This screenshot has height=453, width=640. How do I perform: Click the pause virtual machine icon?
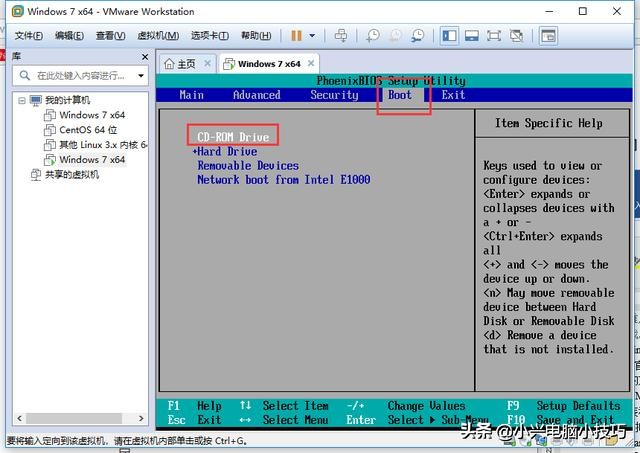click(x=296, y=36)
